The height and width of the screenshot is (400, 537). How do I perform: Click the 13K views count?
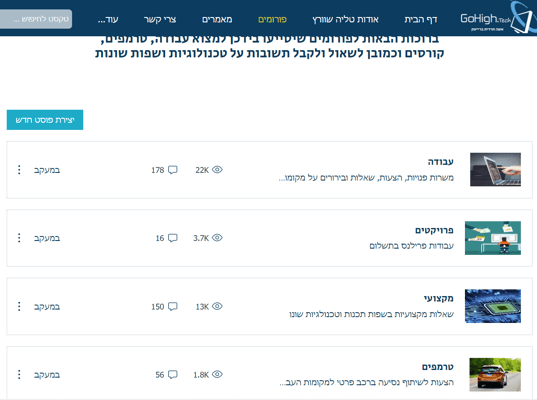click(202, 307)
